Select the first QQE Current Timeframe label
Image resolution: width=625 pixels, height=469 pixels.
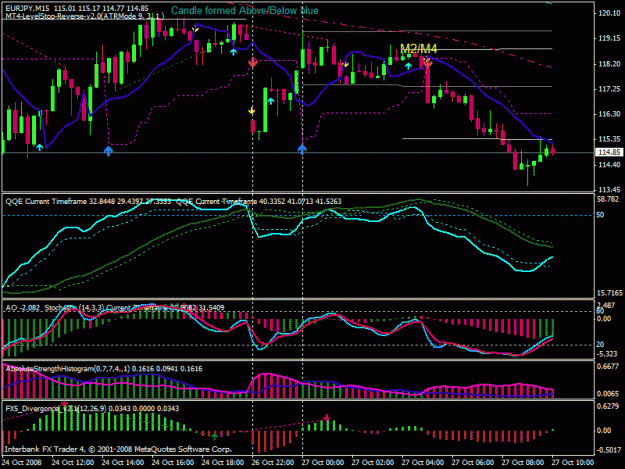click(88, 201)
